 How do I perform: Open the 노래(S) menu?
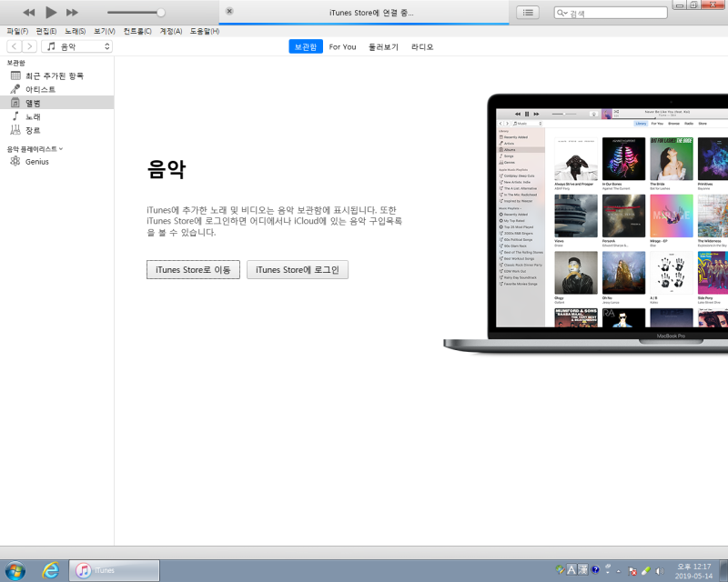pyautogui.click(x=76, y=31)
